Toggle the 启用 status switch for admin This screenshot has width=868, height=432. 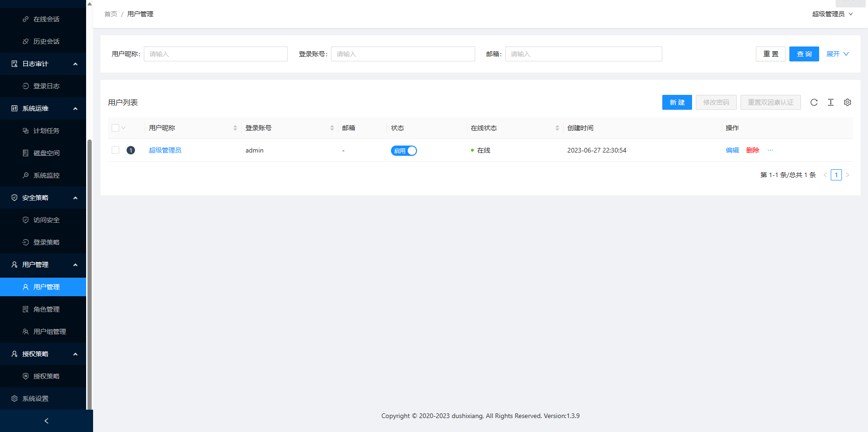404,151
